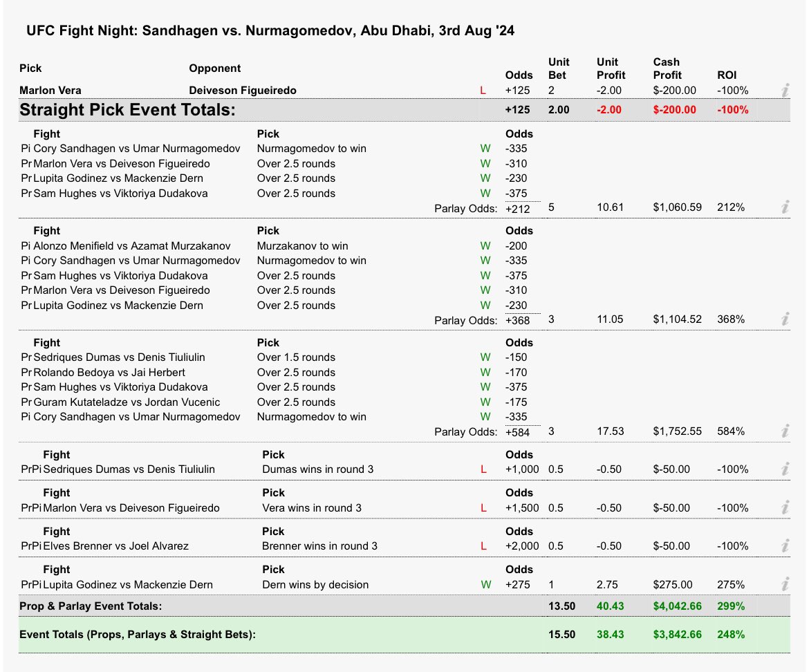Click the 'Cash Profit' column header
809x672 pixels.
tap(667, 68)
